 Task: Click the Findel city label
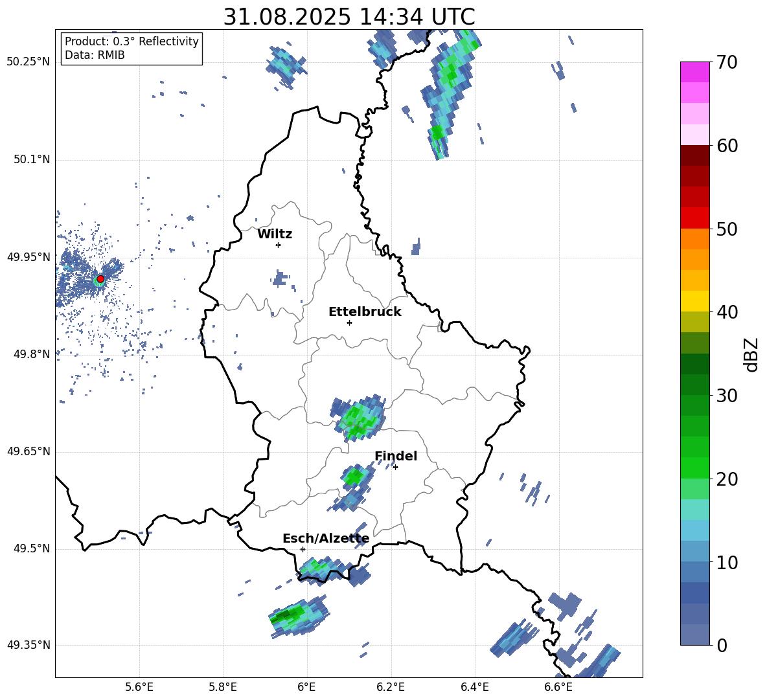pyautogui.click(x=396, y=456)
